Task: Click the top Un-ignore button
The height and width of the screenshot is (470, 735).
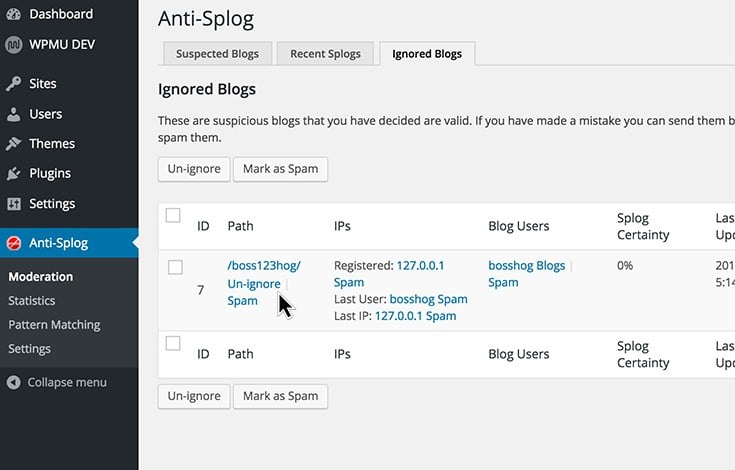Action: pyautogui.click(x=194, y=169)
